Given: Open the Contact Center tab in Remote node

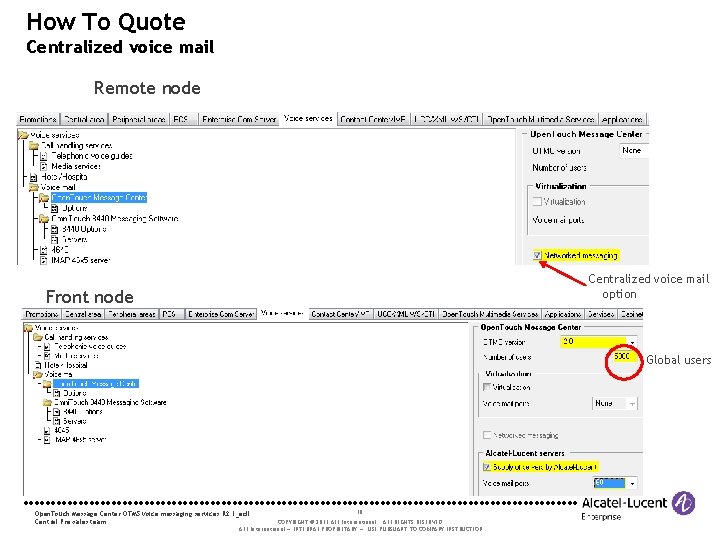Looking at the screenshot, I should pyautogui.click(x=373, y=119).
